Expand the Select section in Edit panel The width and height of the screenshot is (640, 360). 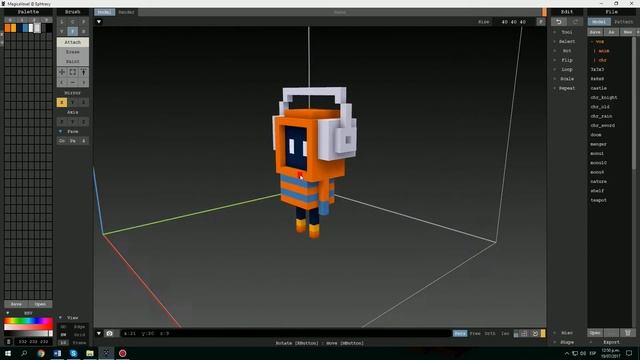[x=567, y=42]
